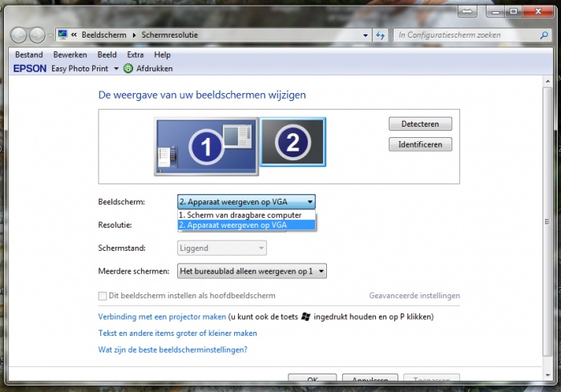
Task: Open the Extra menu
Action: pos(135,55)
